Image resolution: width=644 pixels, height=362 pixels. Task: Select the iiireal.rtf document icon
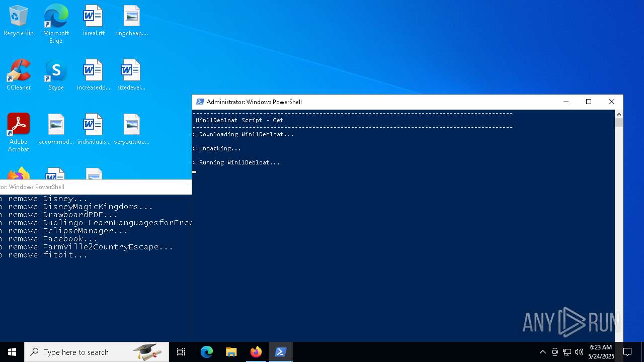(94, 21)
